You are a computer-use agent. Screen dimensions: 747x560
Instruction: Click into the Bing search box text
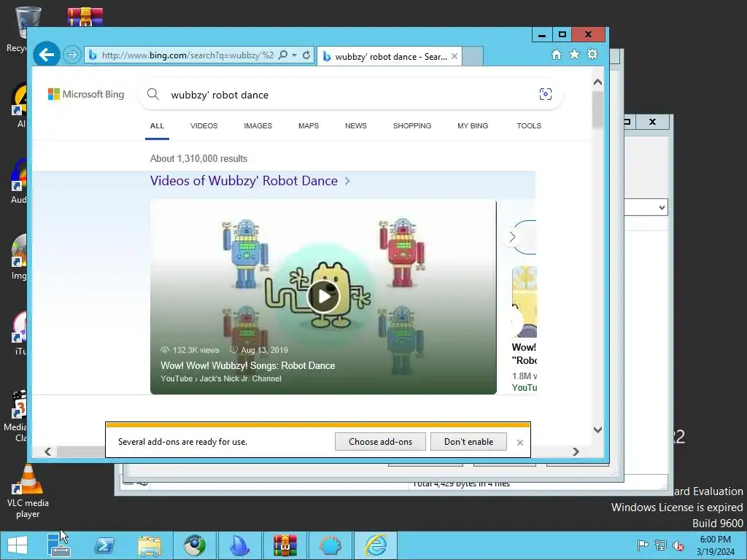coord(220,95)
